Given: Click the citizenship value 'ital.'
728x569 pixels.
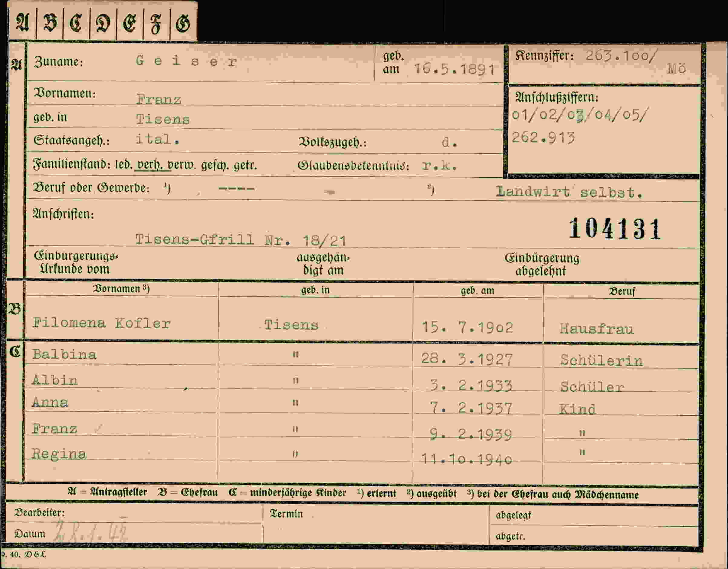Looking at the screenshot, I should [x=157, y=139].
